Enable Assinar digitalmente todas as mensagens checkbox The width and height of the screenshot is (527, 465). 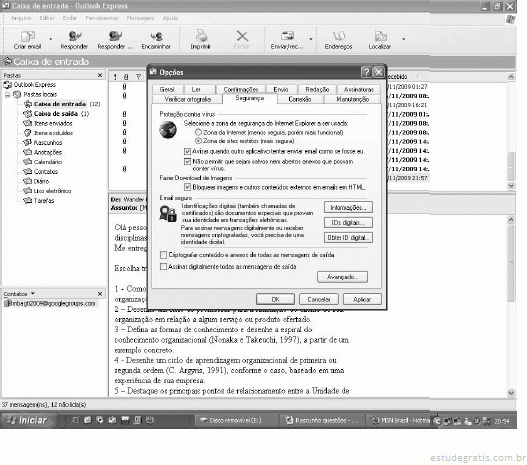(x=164, y=267)
